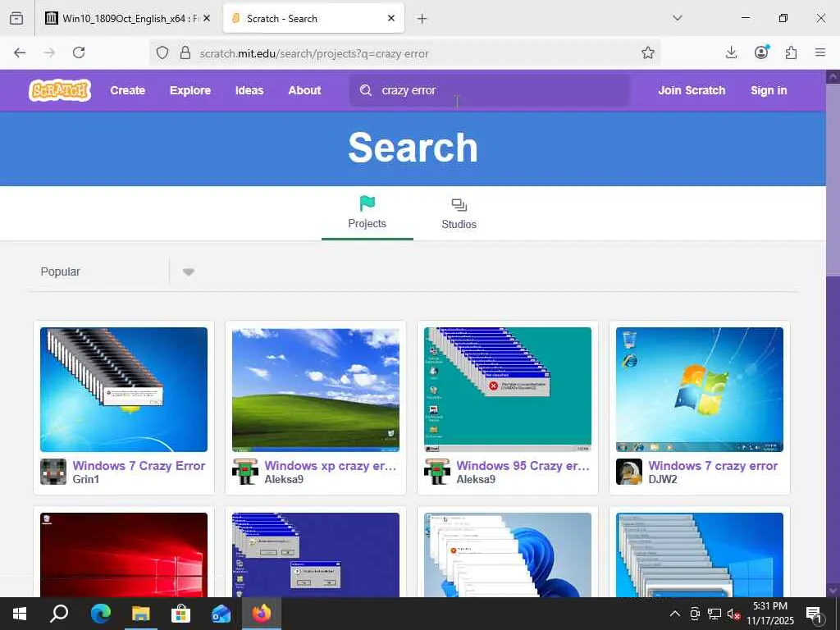This screenshot has width=840, height=630.
Task: Go back with the browser back arrow
Action: pos(20,52)
